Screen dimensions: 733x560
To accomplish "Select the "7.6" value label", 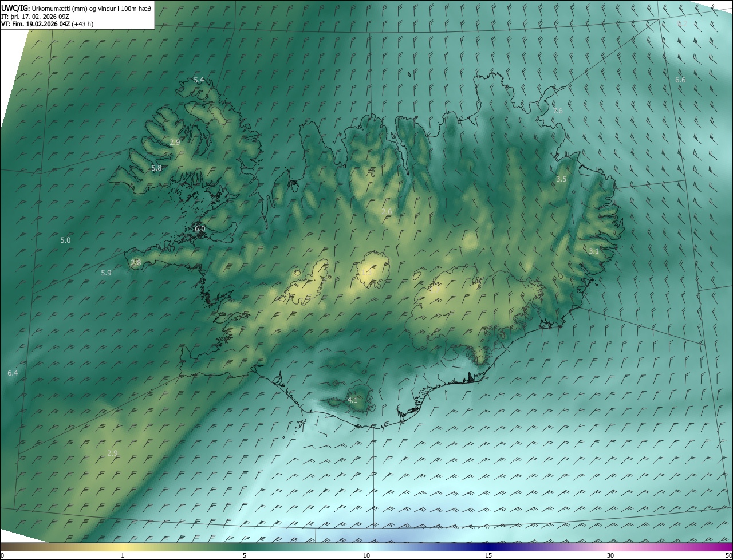I will point(558,111).
